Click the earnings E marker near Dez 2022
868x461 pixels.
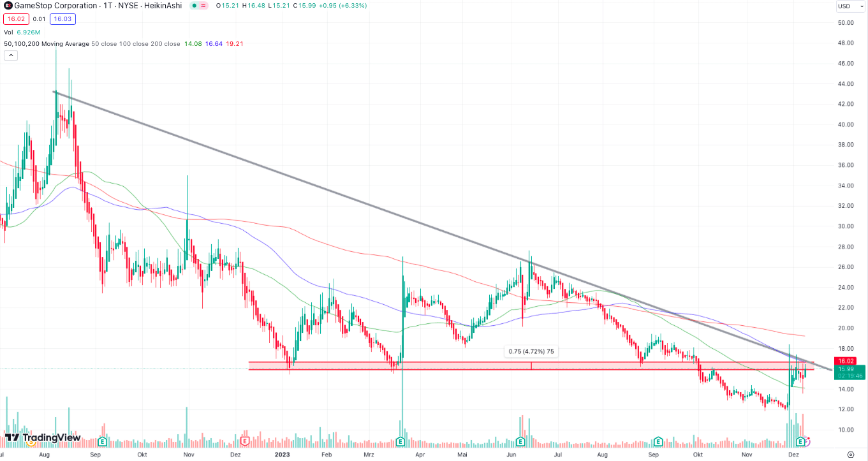pyautogui.click(x=245, y=441)
